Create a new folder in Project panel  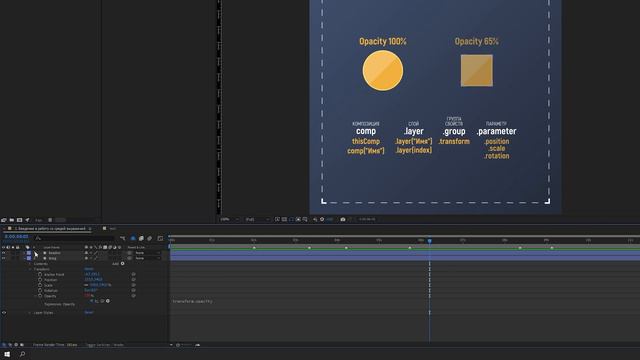click(x=11, y=220)
